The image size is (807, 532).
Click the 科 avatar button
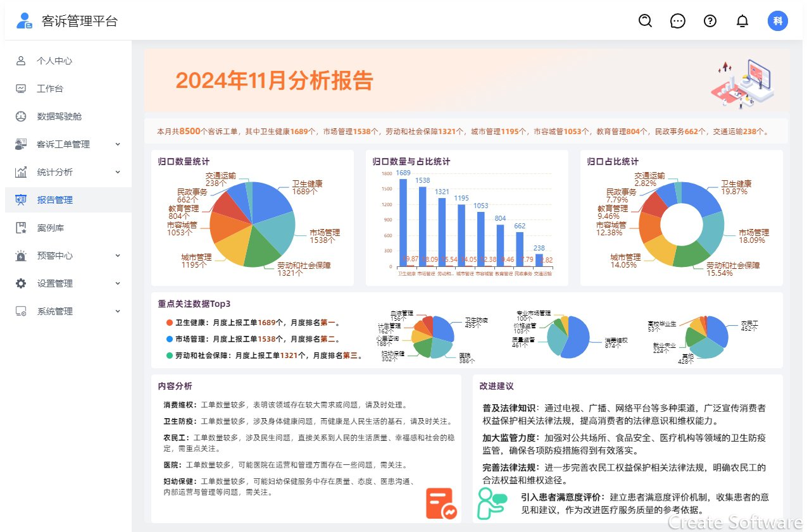click(777, 21)
